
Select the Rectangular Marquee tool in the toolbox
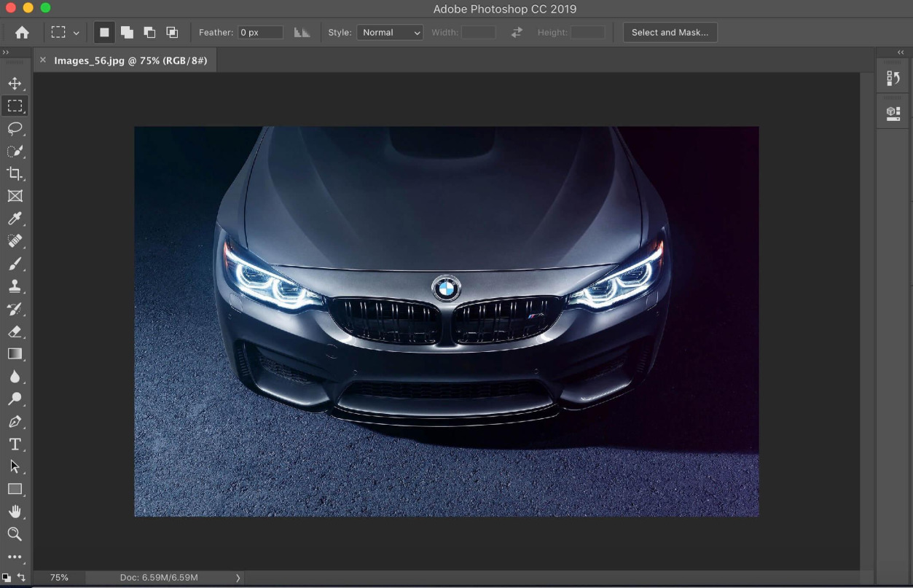(15, 106)
